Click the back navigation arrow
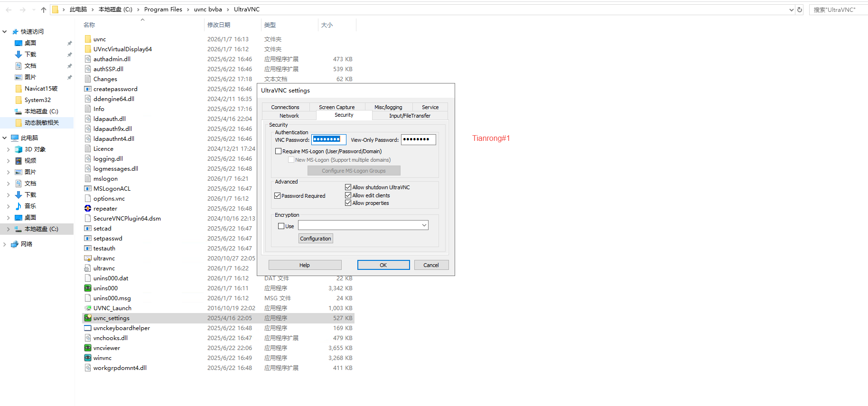 coord(9,9)
